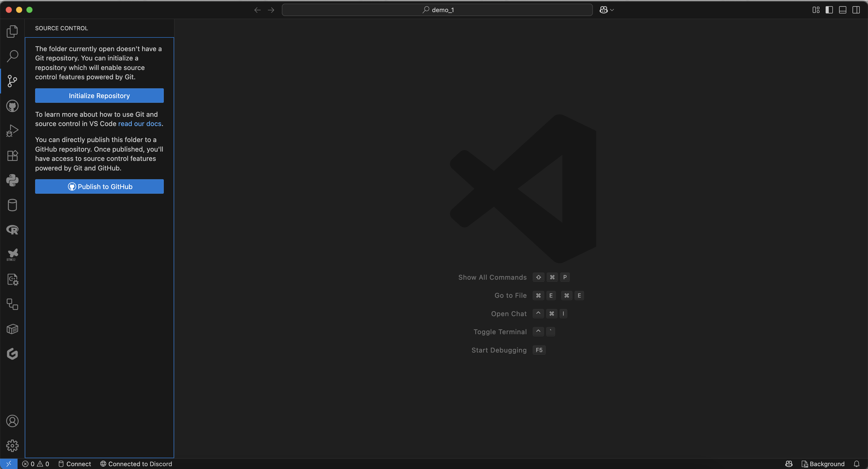Open the R extension panel
Viewport: 868px width, 469px height.
coord(12,229)
